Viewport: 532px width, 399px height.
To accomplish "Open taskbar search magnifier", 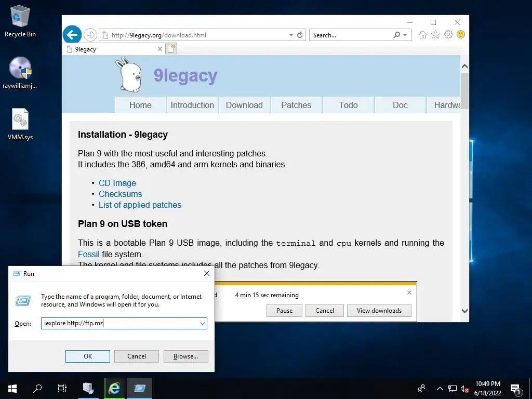I will pos(37,389).
